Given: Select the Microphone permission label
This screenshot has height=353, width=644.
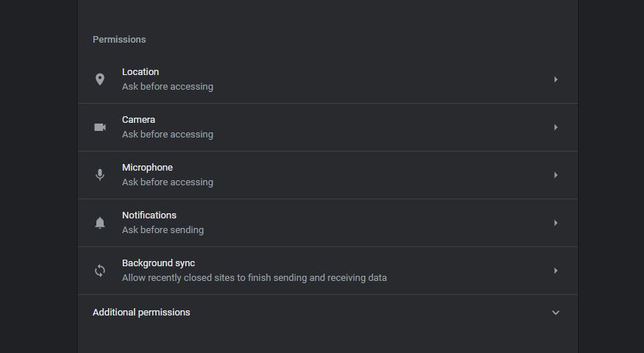Looking at the screenshot, I should tap(147, 168).
